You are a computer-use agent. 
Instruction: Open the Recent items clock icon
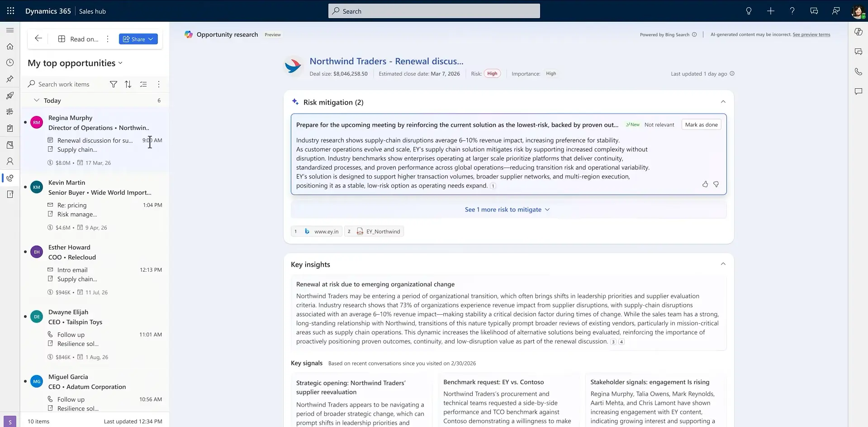[10, 62]
